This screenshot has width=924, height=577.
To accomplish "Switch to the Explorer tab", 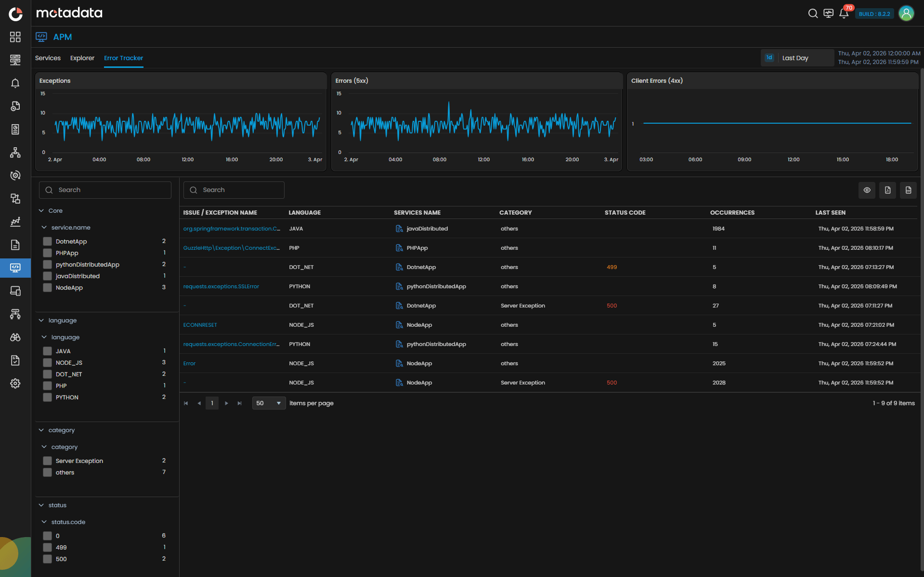I will point(82,58).
